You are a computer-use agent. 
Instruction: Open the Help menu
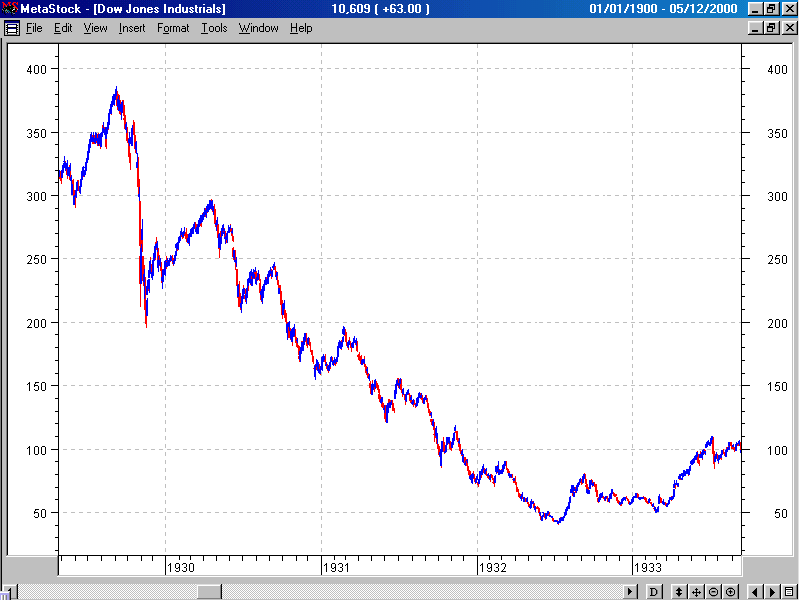pyautogui.click(x=301, y=28)
